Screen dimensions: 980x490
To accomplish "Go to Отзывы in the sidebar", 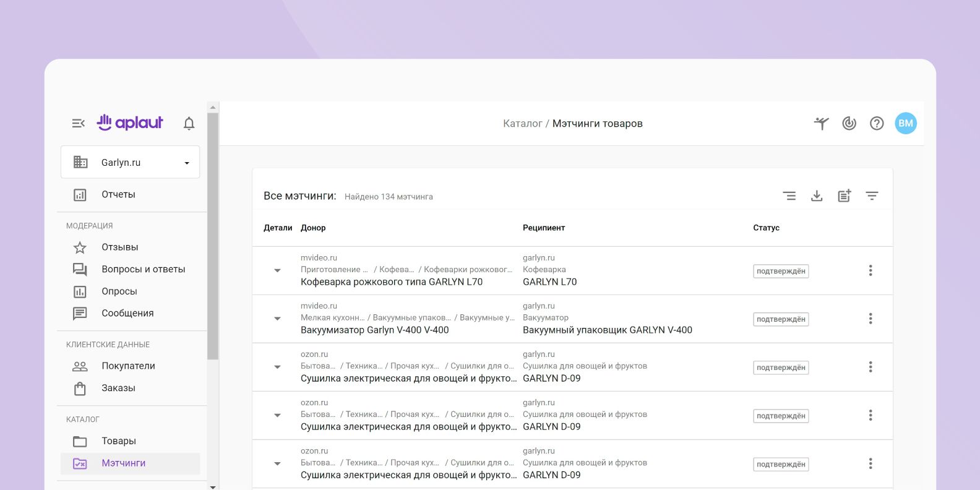I will (x=120, y=247).
